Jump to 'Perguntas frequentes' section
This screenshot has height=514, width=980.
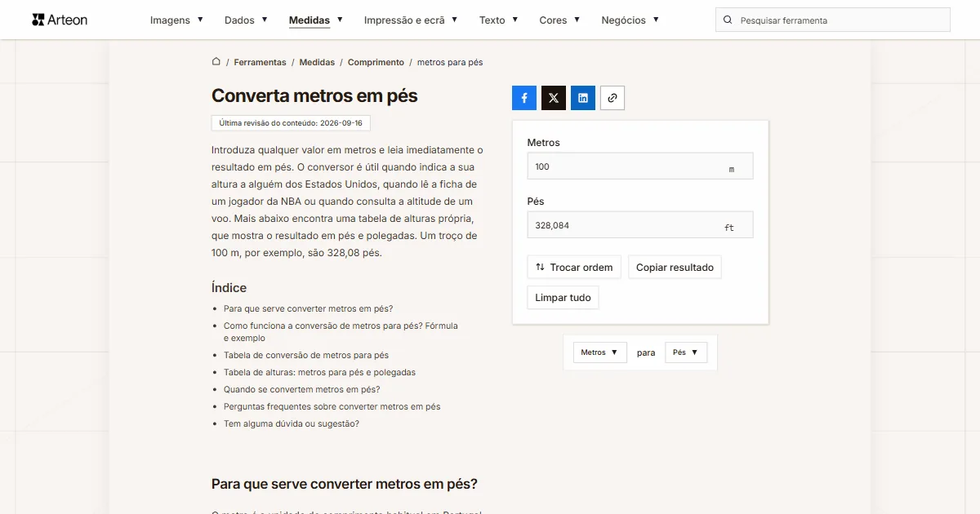pyautogui.click(x=332, y=407)
